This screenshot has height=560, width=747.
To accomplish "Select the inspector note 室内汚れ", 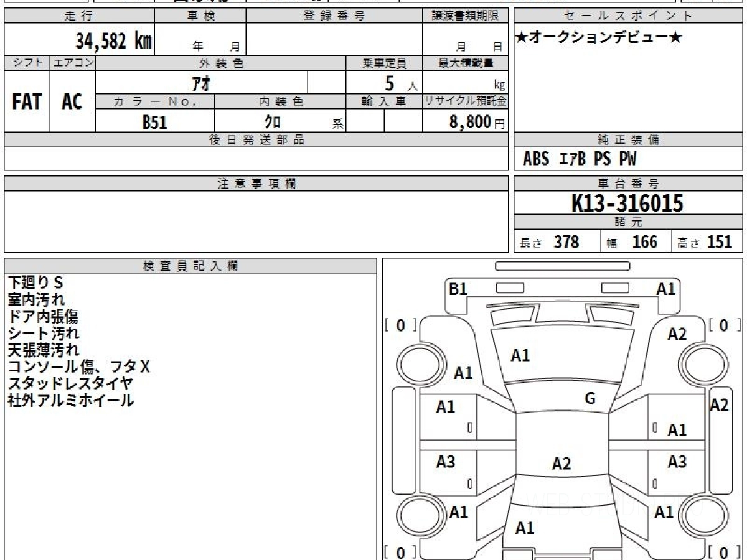I will click(x=37, y=299).
